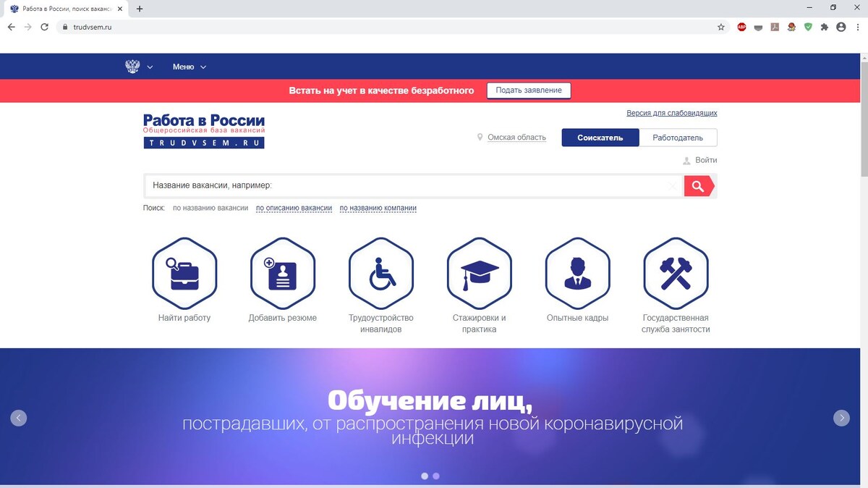This screenshot has height=488, width=868.
Task: Click the user icon beside Войти
Action: click(x=686, y=161)
